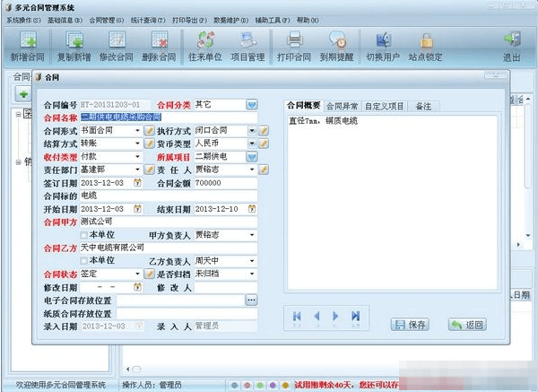This screenshot has width=538, height=392.
Task: Click edit pencil beside 合同形式
Action: click(149, 131)
